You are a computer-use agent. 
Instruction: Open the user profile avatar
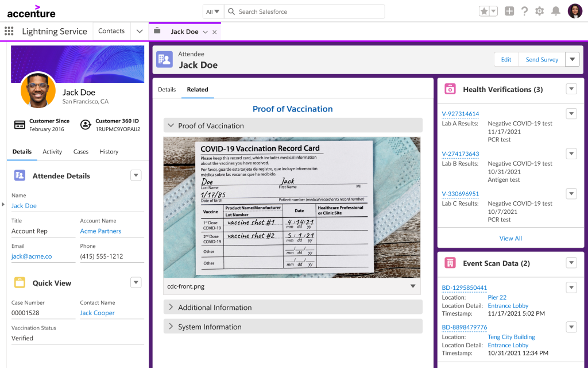point(575,11)
